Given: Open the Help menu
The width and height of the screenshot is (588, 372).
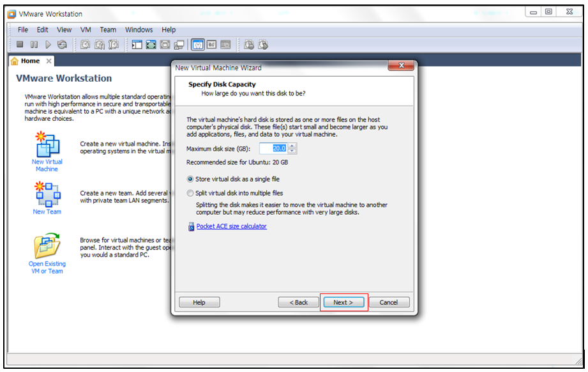Looking at the screenshot, I should [169, 29].
